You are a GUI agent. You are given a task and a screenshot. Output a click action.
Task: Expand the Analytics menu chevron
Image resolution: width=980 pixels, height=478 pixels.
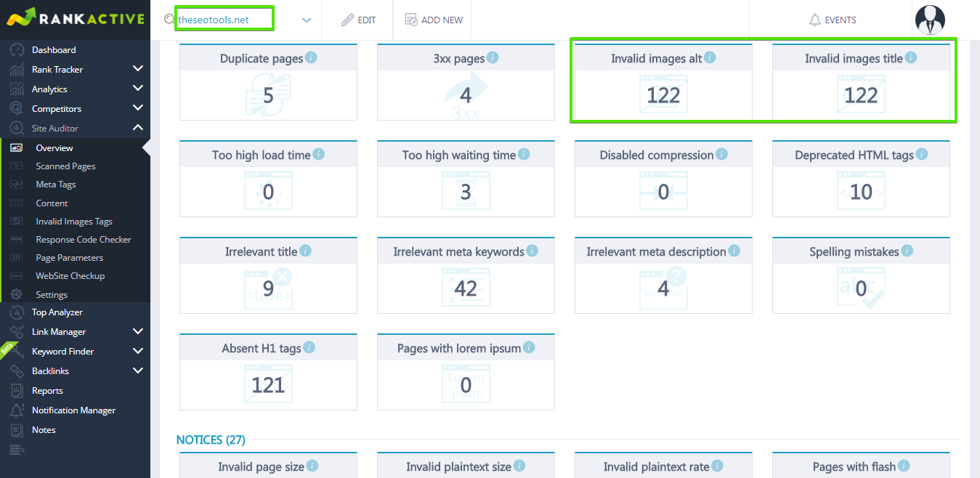[138, 89]
